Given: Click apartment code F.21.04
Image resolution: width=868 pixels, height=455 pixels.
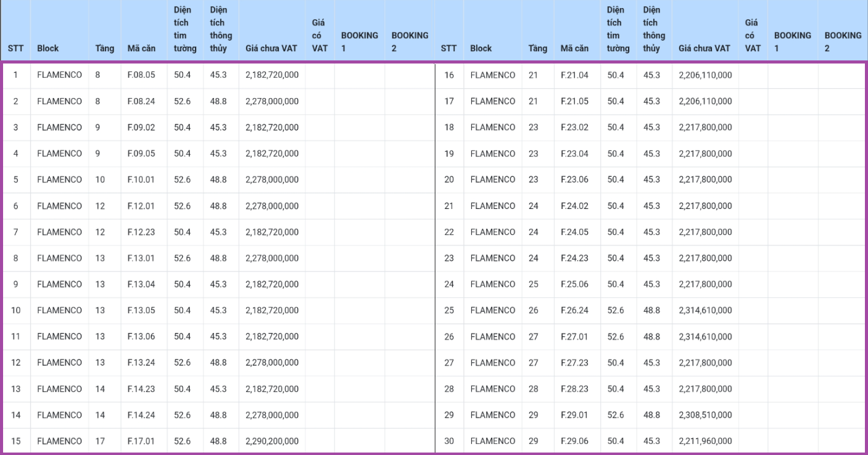Looking at the screenshot, I should 574,75.
